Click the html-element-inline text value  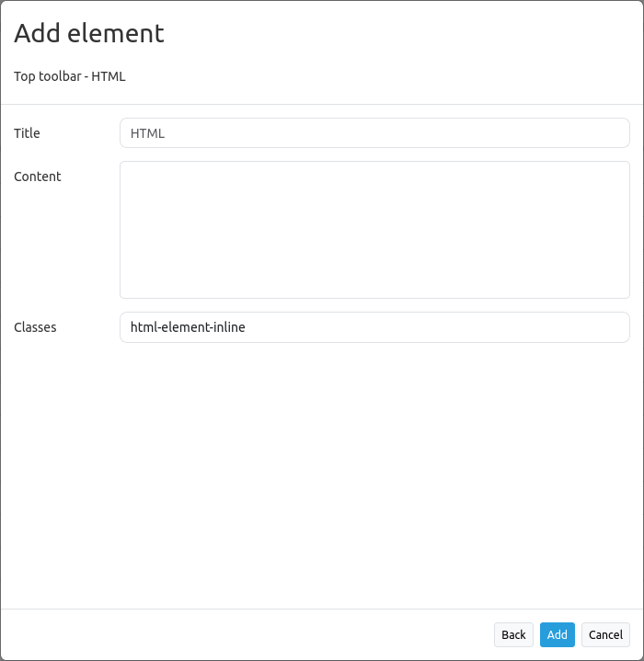pos(188,327)
